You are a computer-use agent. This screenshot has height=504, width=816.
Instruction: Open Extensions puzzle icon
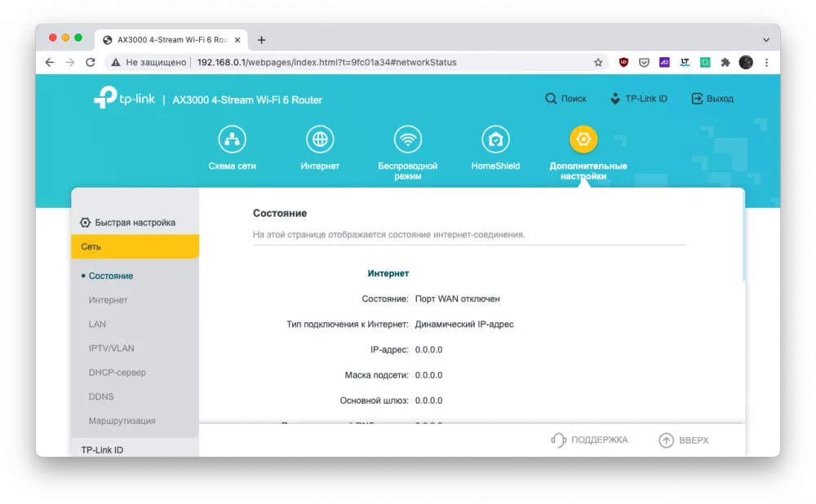tap(725, 63)
